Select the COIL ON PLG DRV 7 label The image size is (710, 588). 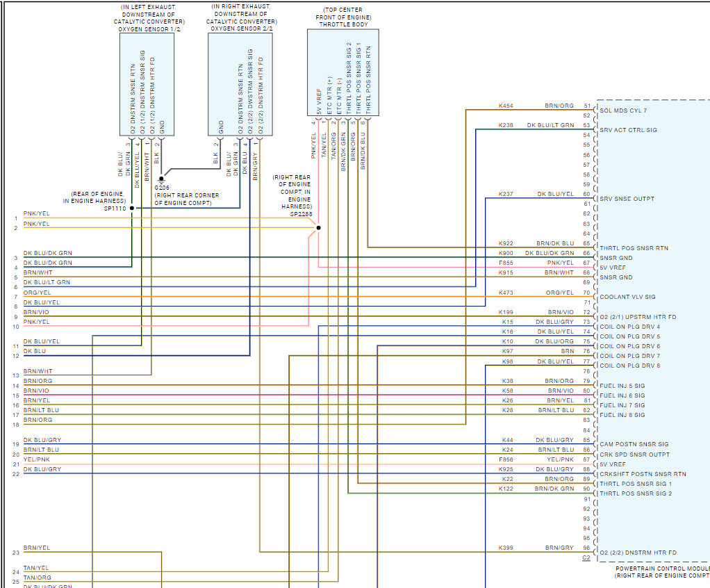[x=630, y=356]
